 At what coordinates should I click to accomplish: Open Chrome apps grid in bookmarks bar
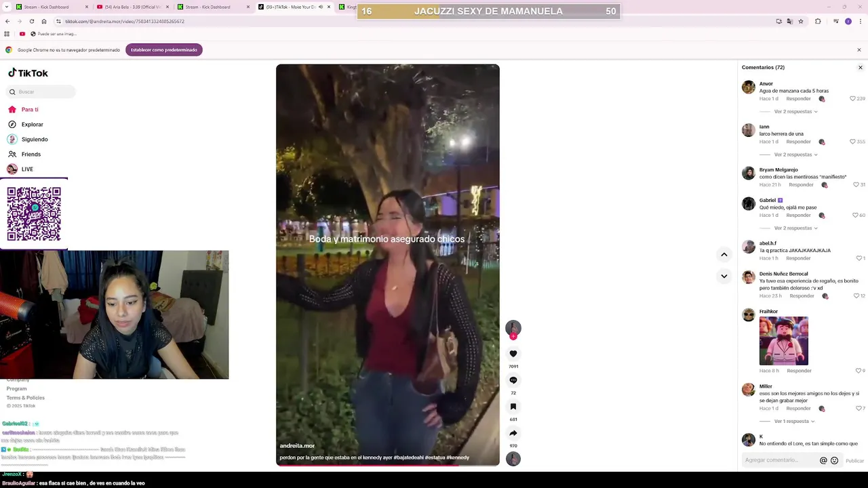[x=7, y=34]
